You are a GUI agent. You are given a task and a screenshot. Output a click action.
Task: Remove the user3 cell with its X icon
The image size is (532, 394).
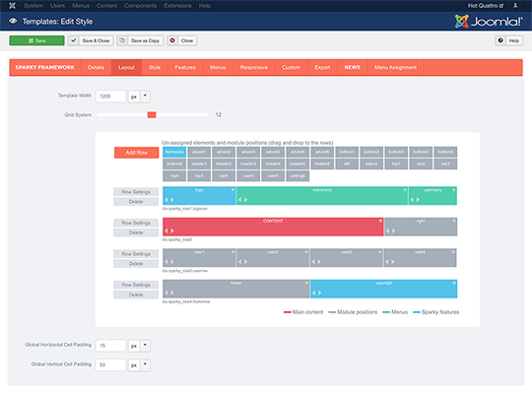379,252
